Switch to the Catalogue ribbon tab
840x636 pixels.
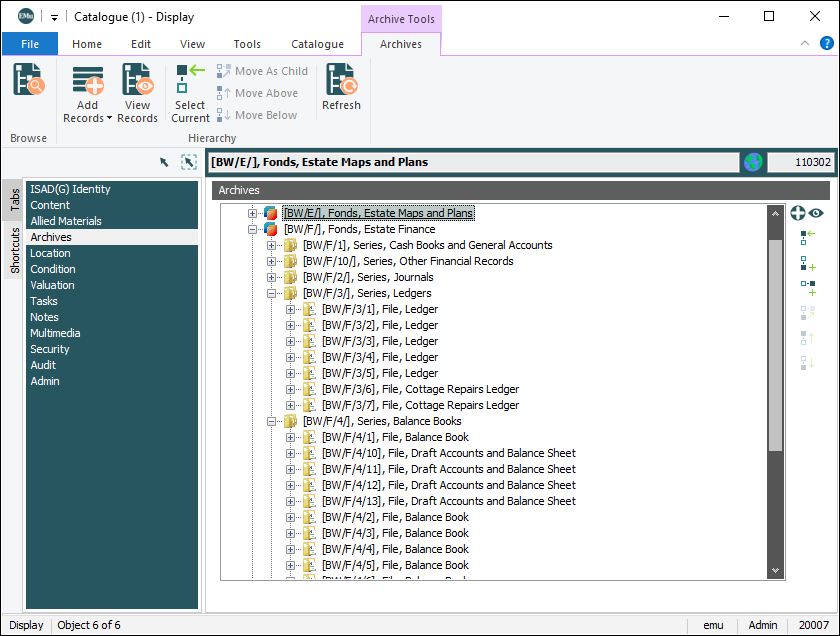pyautogui.click(x=317, y=44)
